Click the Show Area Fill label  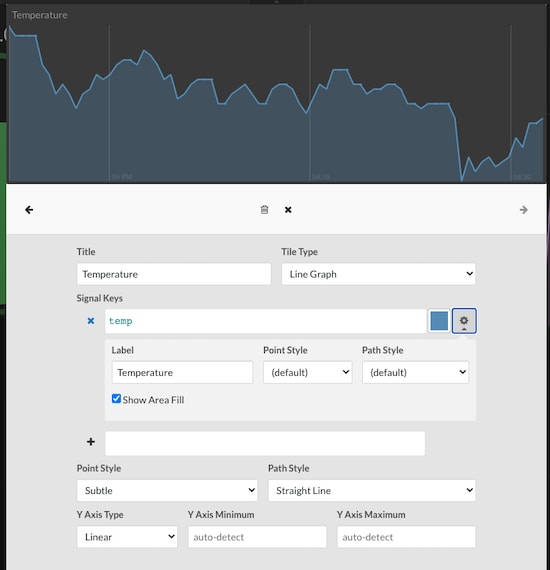pyautogui.click(x=153, y=400)
